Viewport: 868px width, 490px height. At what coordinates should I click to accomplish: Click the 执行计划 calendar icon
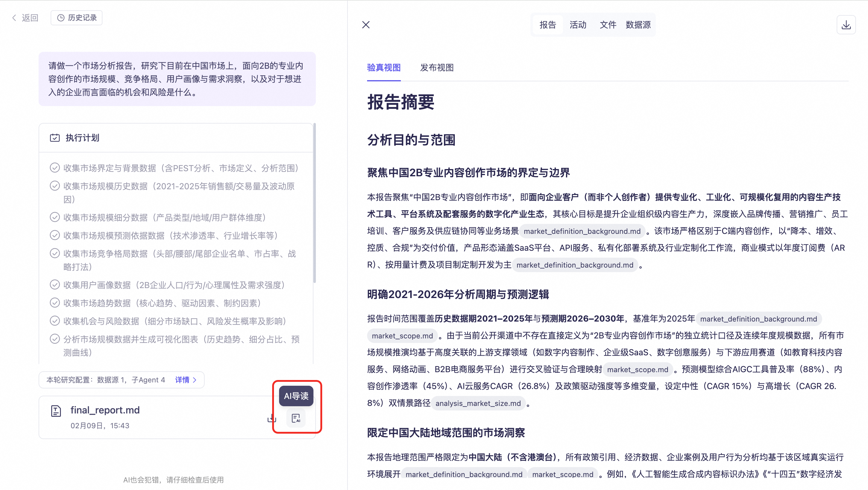pyautogui.click(x=55, y=138)
